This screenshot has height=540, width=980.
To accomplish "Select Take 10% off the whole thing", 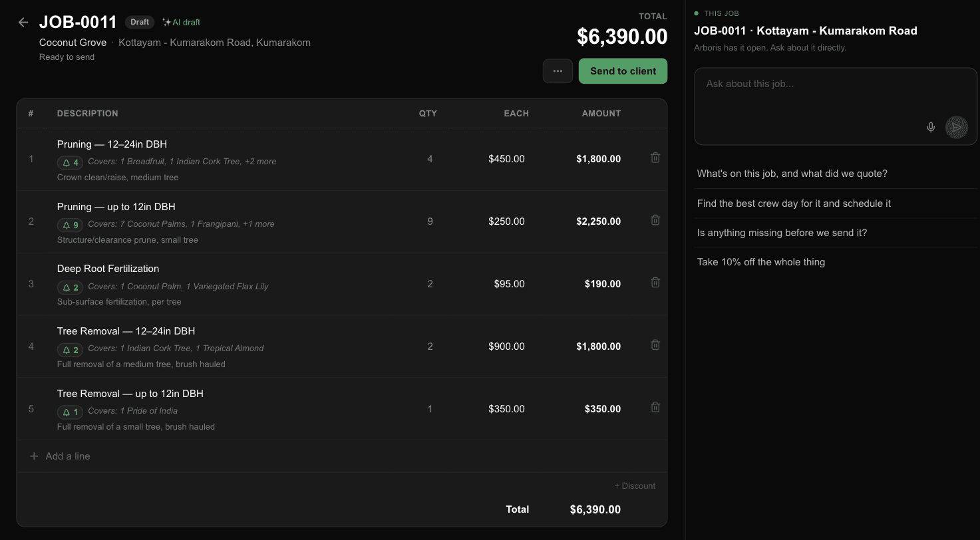I will coord(837,262).
